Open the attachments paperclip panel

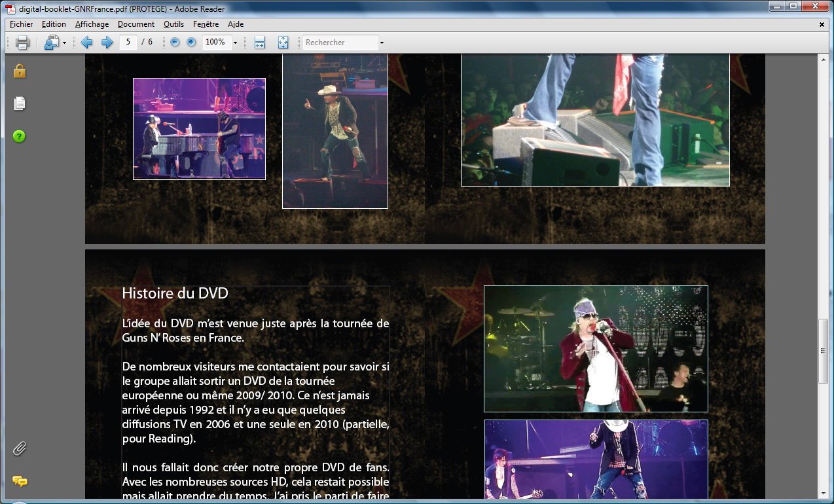(20, 449)
